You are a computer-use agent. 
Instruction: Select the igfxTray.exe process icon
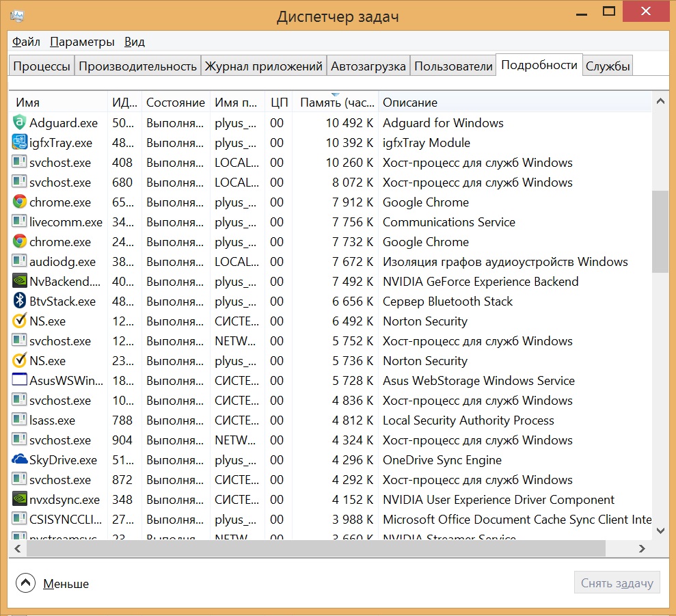tap(19, 143)
